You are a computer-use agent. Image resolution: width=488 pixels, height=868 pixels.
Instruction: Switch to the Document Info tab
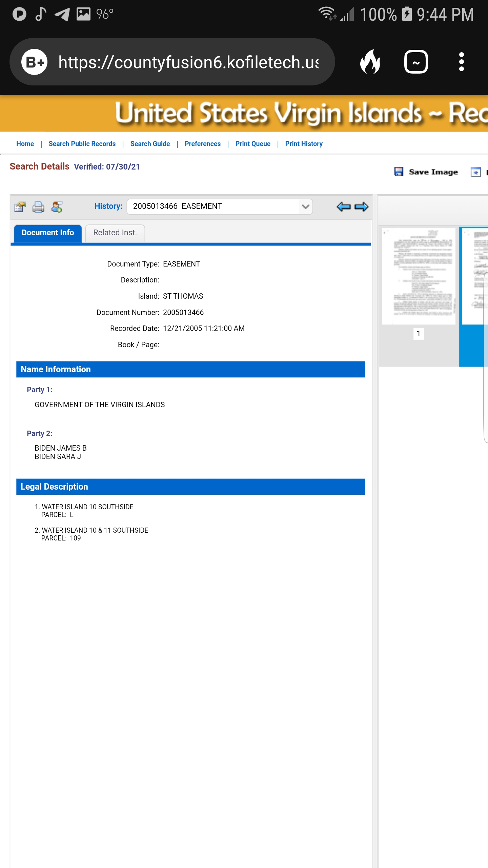point(48,233)
